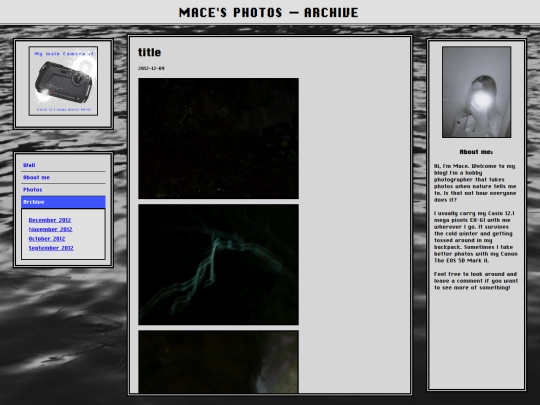Open the first dark photo in the post

(x=218, y=138)
